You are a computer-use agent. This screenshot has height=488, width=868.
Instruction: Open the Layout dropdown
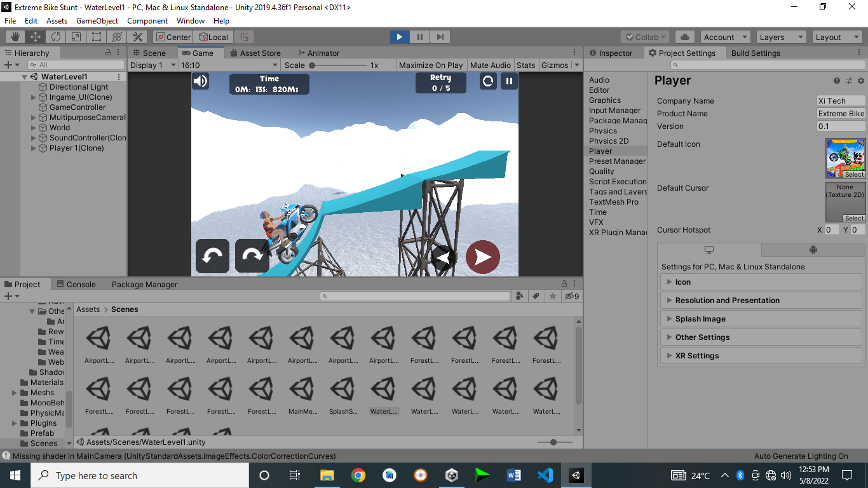pyautogui.click(x=836, y=36)
